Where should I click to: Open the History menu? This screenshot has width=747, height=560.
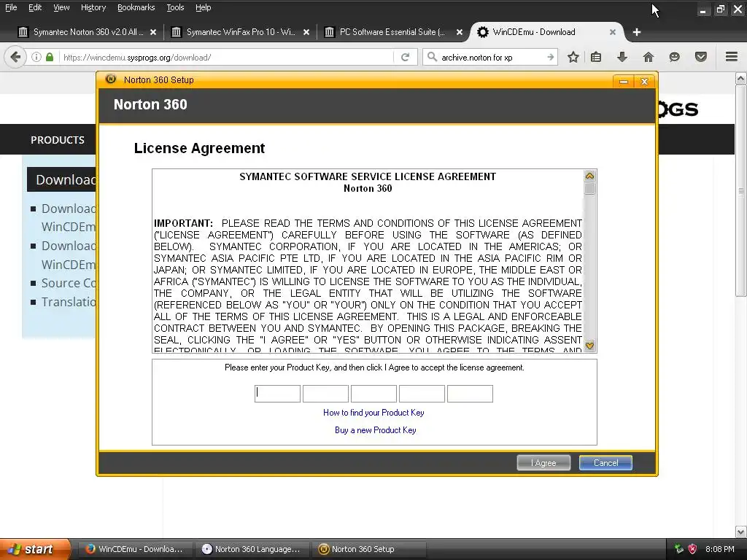click(x=93, y=7)
